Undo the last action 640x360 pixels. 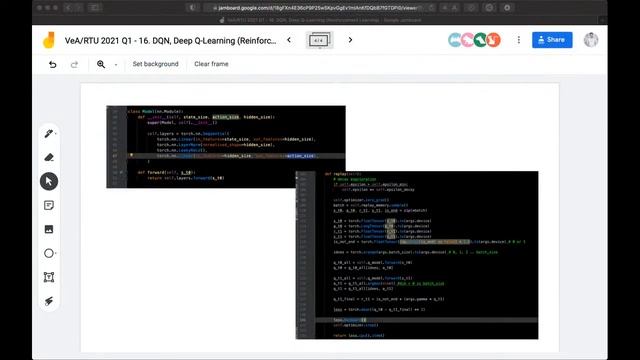click(53, 64)
